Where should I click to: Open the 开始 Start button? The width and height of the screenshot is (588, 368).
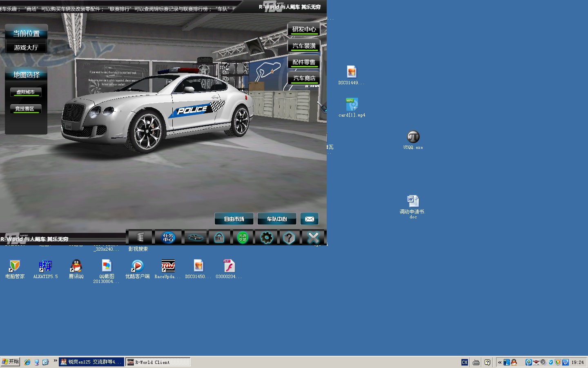[10, 362]
